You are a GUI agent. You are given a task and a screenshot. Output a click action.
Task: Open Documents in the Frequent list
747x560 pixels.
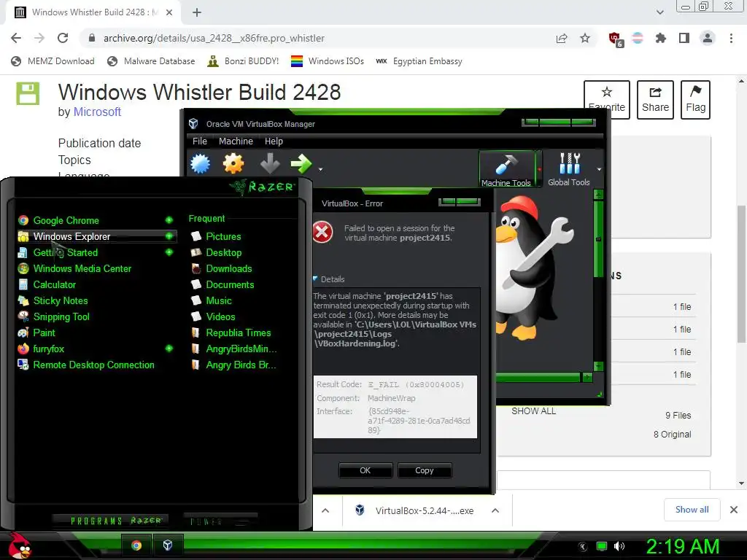[230, 285]
